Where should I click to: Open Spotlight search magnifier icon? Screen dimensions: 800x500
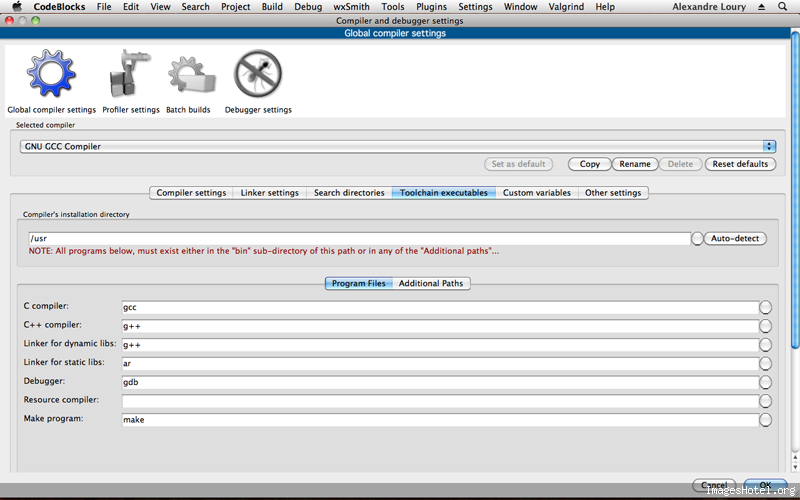tap(782, 7)
